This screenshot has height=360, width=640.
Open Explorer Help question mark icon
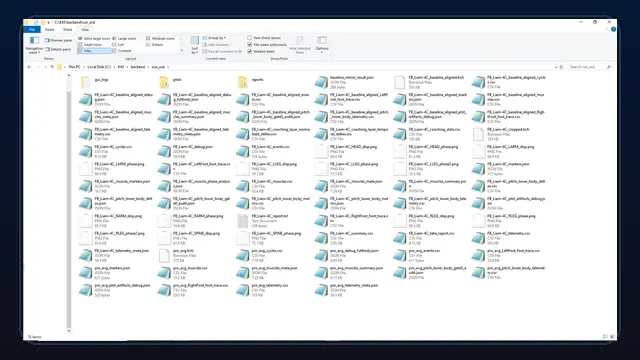coord(613,29)
